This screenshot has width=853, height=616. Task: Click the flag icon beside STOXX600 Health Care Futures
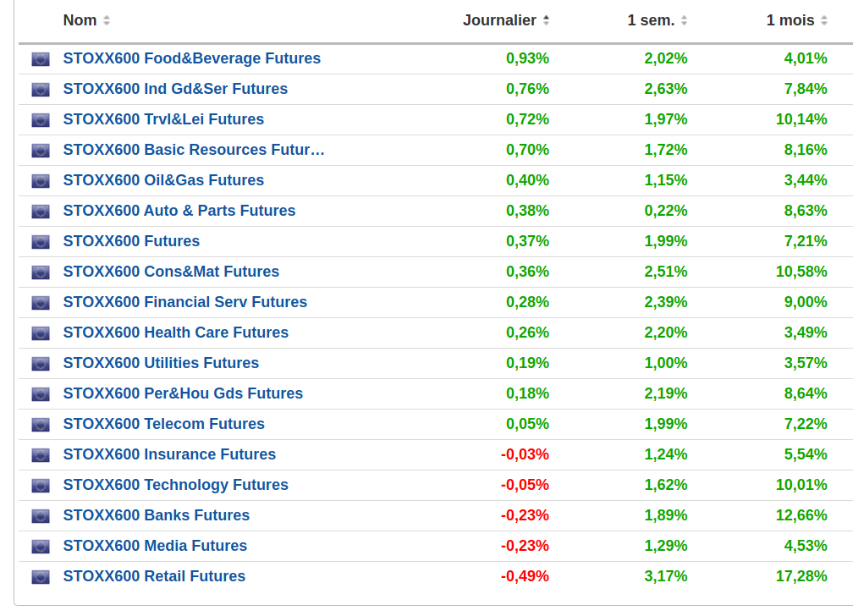click(x=41, y=333)
